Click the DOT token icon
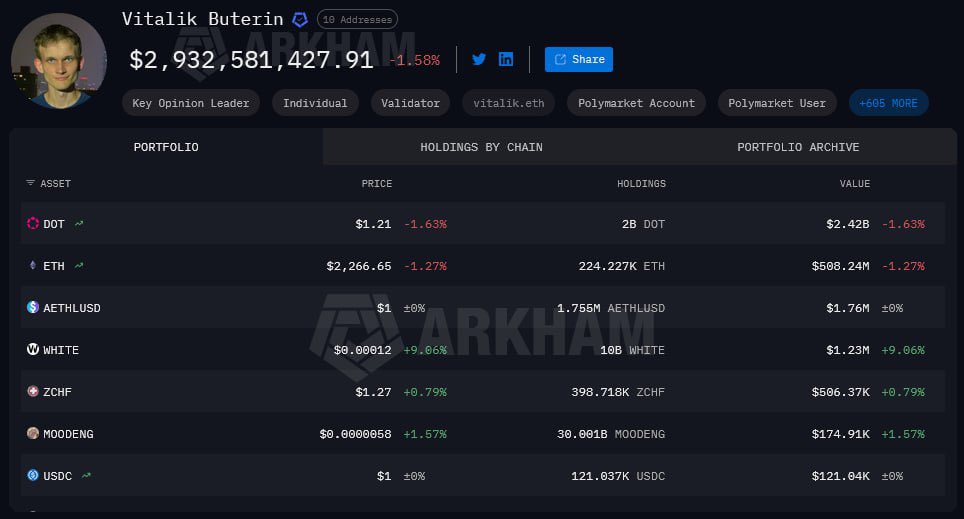Image resolution: width=964 pixels, height=519 pixels. [x=33, y=223]
